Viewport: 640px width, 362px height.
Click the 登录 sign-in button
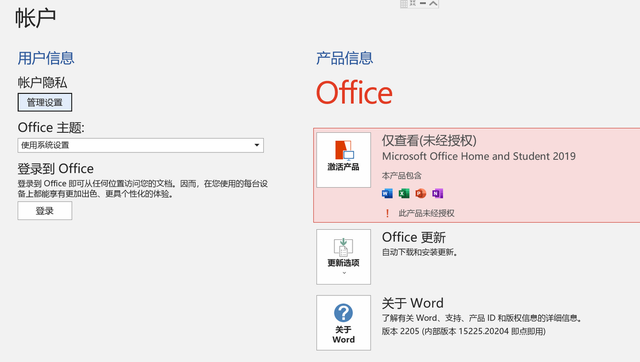(x=45, y=211)
